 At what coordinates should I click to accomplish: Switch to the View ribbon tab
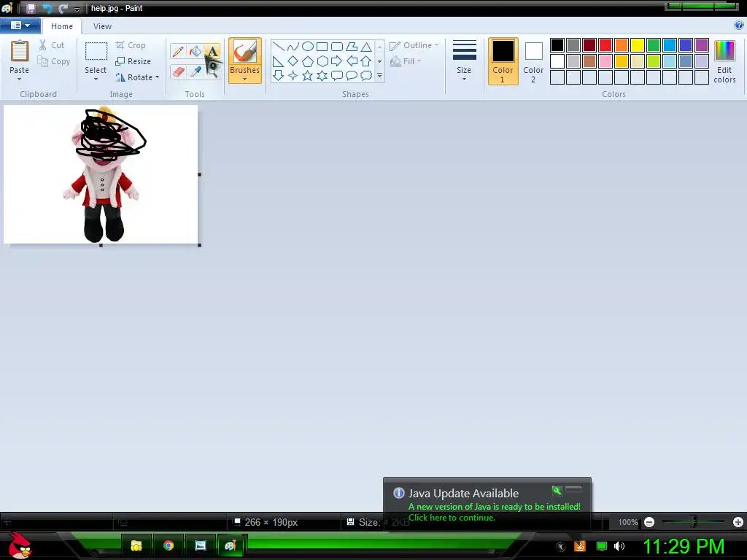point(102,26)
